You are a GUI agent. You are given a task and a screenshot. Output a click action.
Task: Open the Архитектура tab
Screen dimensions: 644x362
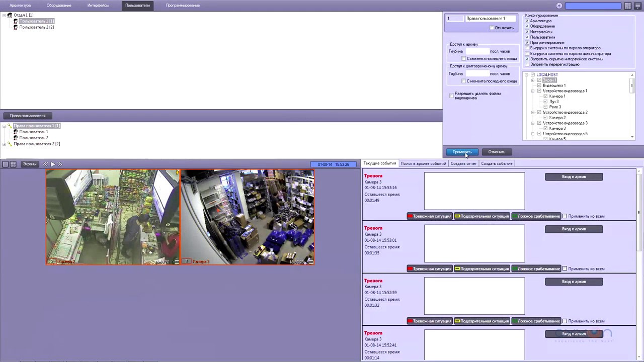pyautogui.click(x=20, y=6)
